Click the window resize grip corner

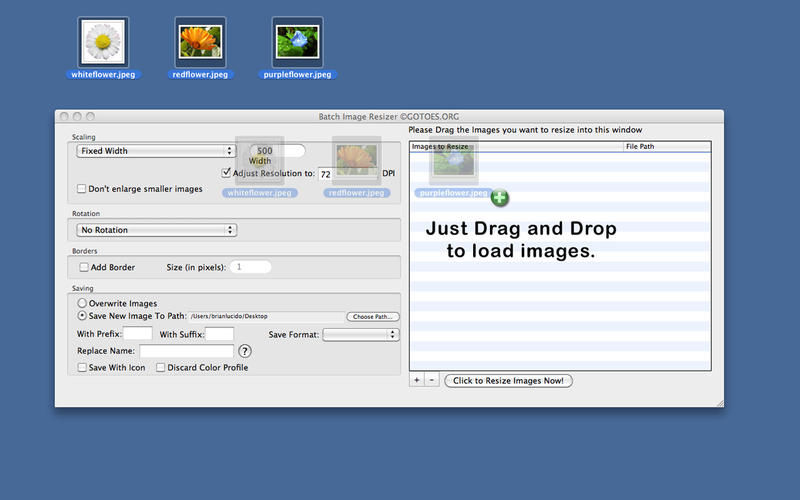pos(718,401)
